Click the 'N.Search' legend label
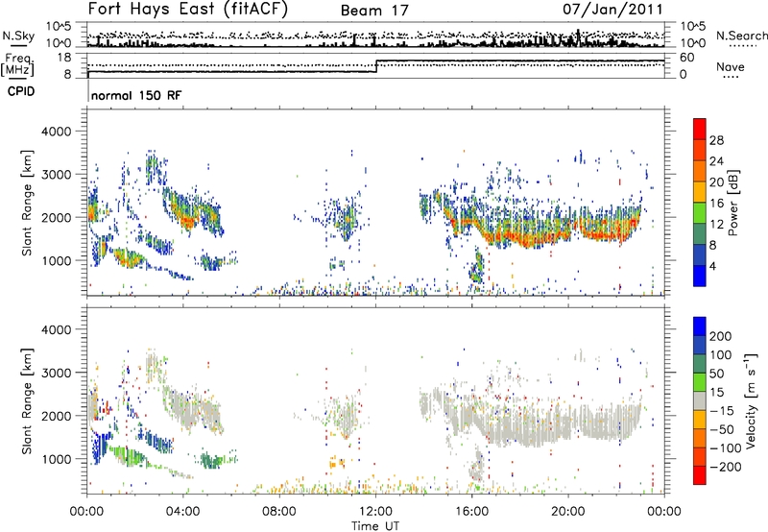The image size is (768, 532). [x=741, y=36]
